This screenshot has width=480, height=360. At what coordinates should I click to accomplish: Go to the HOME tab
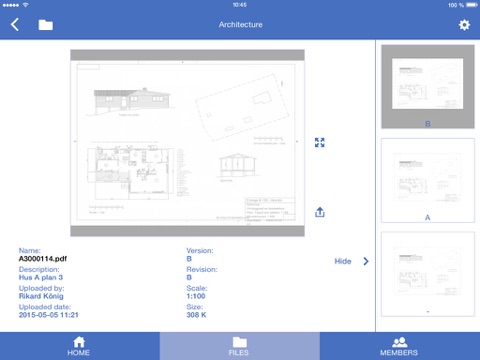click(x=79, y=346)
